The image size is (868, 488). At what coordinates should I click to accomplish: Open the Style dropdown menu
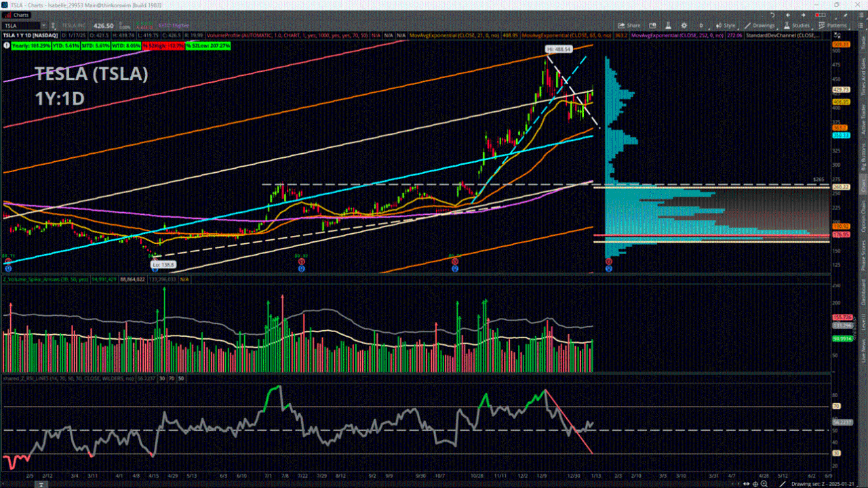click(726, 25)
